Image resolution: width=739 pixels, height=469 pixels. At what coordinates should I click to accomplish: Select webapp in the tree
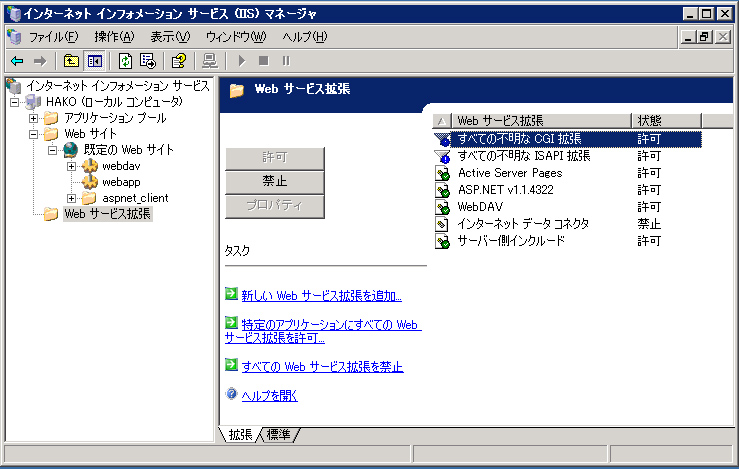pos(121,182)
